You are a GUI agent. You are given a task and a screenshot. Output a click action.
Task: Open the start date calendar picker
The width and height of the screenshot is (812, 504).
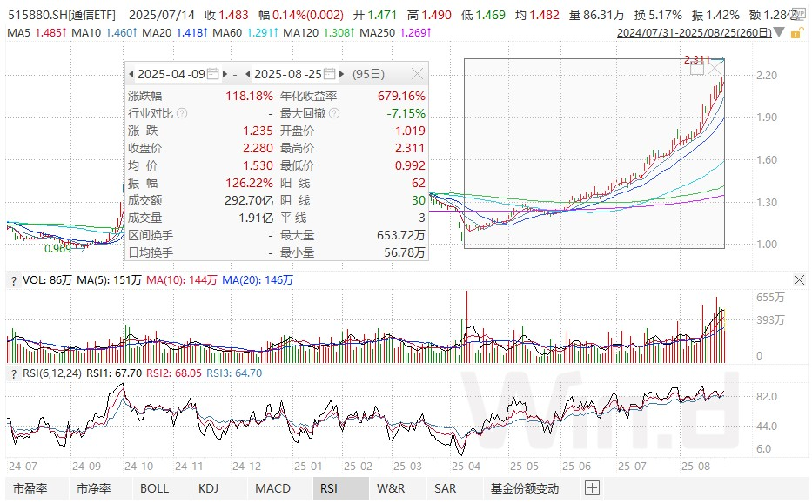click(x=210, y=74)
